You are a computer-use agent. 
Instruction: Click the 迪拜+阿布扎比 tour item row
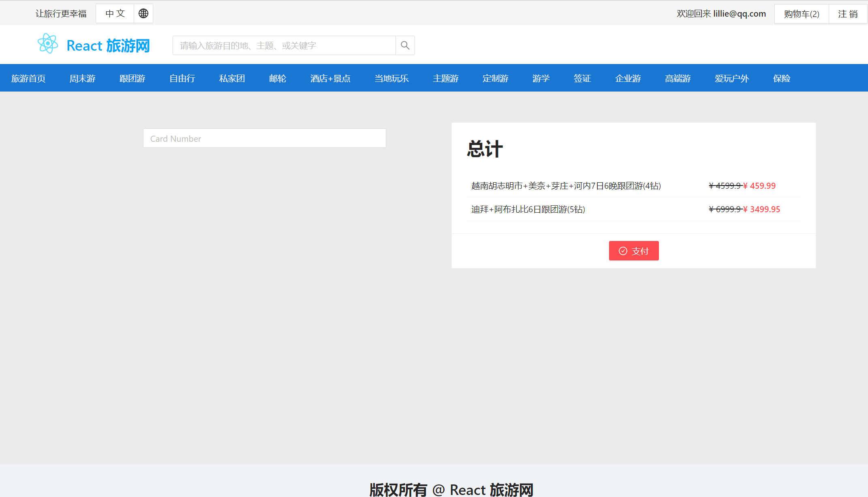[x=528, y=209]
